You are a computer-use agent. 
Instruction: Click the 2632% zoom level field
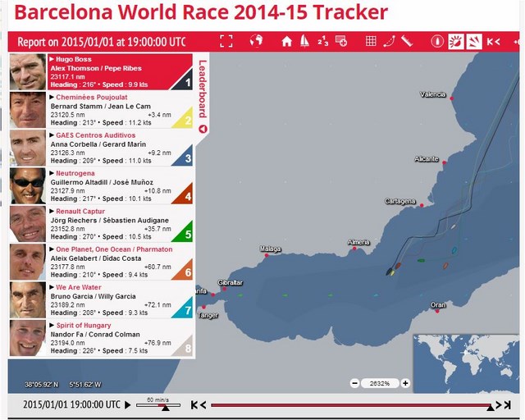coord(380,383)
